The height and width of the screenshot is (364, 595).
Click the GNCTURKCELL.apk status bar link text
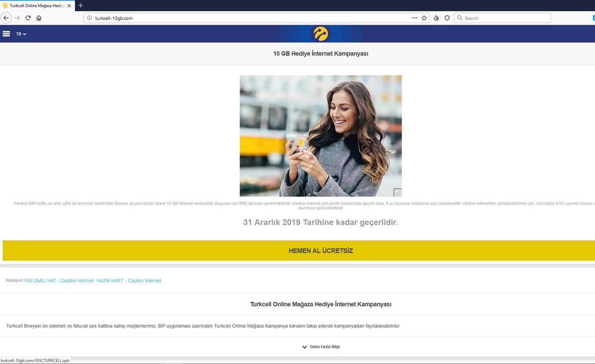point(35,361)
